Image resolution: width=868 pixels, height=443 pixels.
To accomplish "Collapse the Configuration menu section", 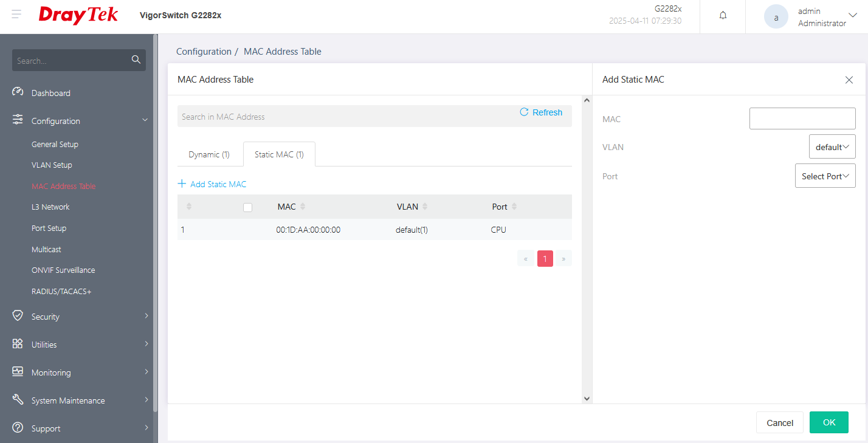I will pos(145,121).
